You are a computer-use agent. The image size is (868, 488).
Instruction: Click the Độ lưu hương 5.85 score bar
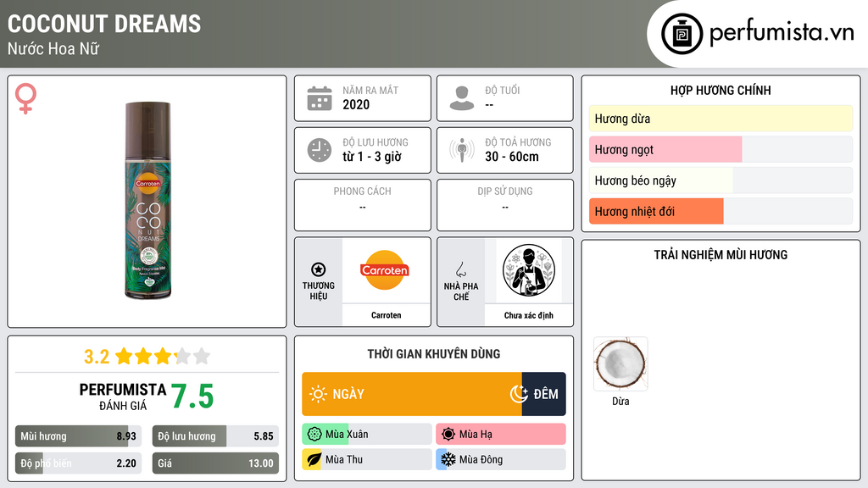click(x=215, y=436)
